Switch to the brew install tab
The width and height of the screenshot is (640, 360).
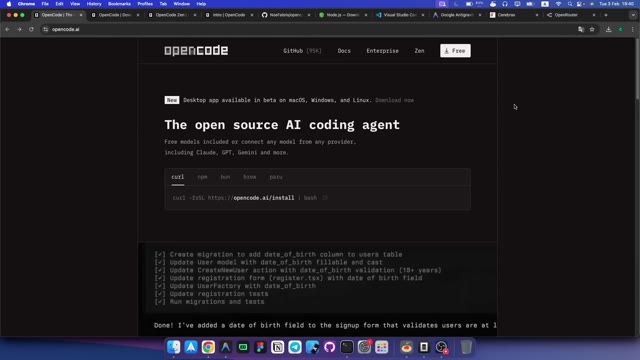pyautogui.click(x=249, y=177)
